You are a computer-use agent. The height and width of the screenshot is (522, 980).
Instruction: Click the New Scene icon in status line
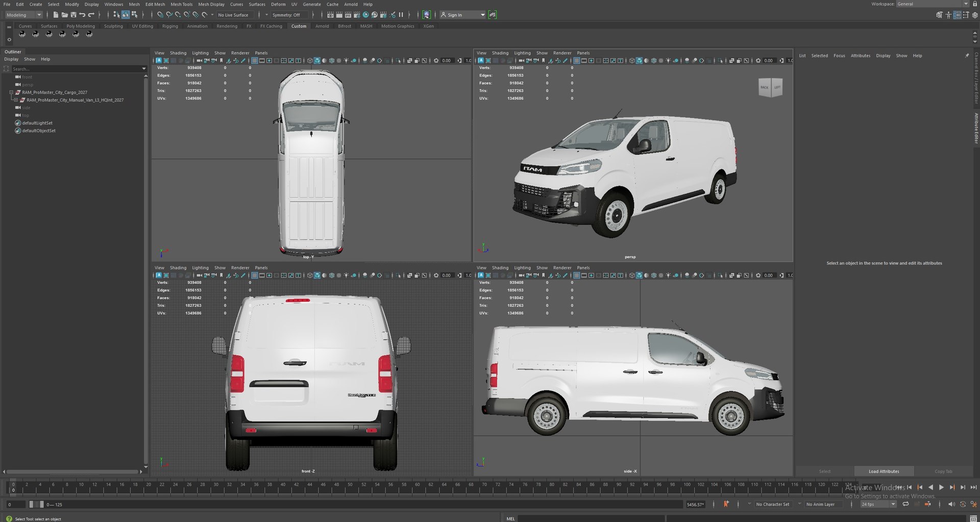coord(56,15)
